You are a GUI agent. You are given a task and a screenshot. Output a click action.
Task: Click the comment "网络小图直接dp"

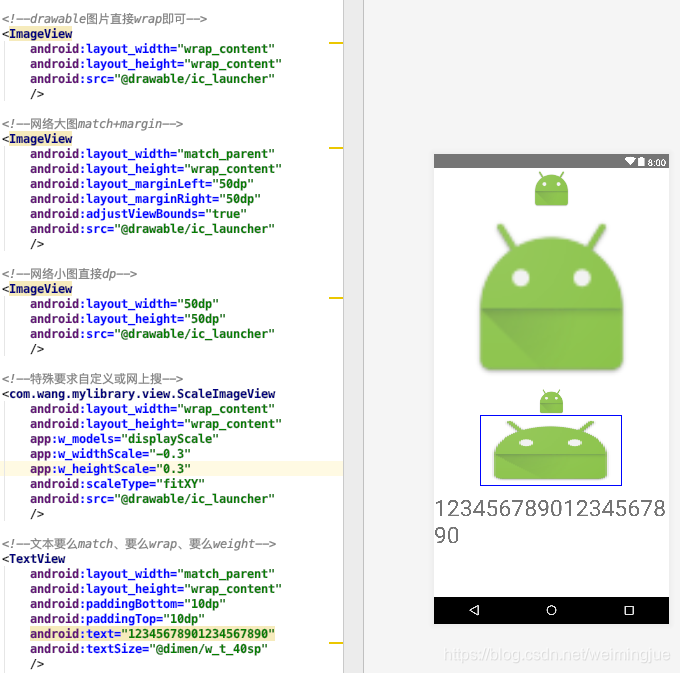69,274
